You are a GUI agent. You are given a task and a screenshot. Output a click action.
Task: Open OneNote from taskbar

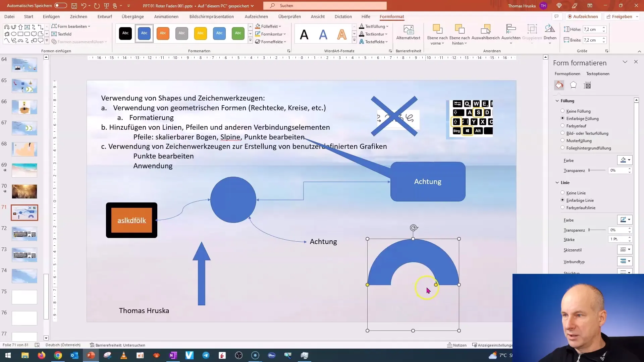(173, 355)
